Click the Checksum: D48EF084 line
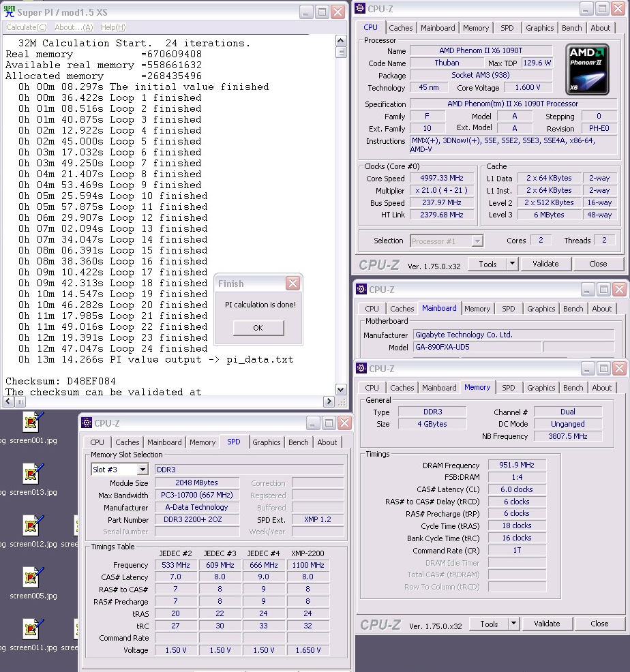The height and width of the screenshot is (672, 630). point(61,381)
